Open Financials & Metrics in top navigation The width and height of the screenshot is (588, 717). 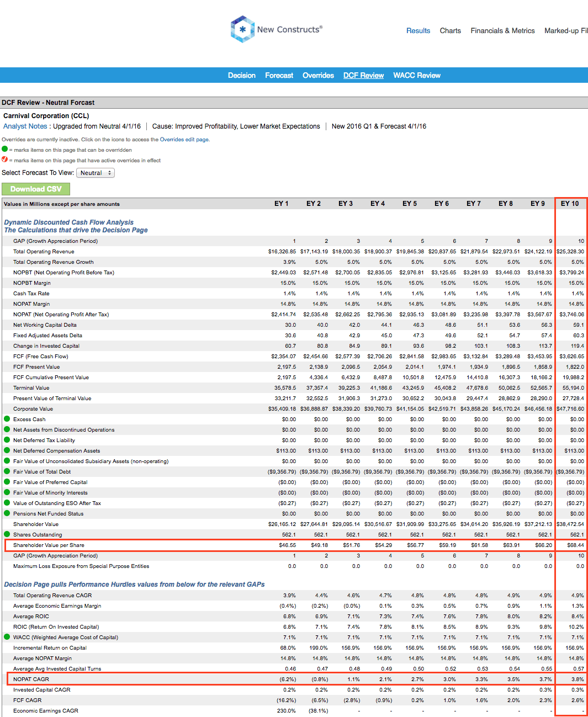[x=502, y=31]
